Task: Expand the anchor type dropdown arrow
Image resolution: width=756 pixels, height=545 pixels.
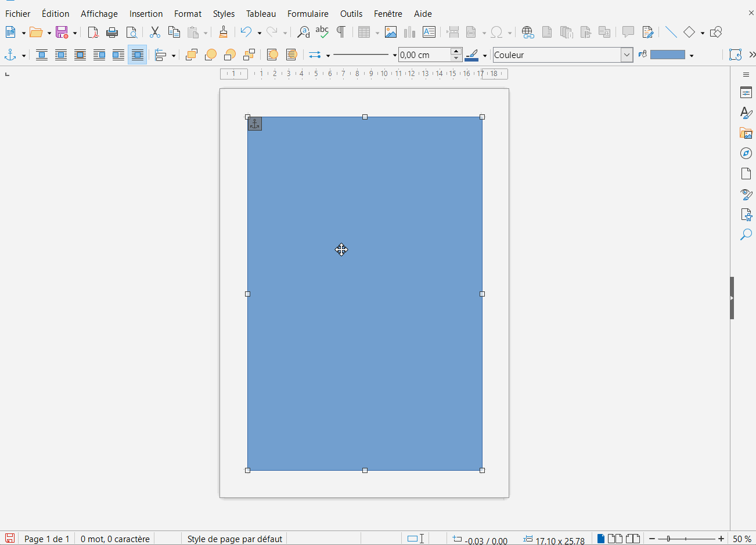Action: [x=24, y=56]
